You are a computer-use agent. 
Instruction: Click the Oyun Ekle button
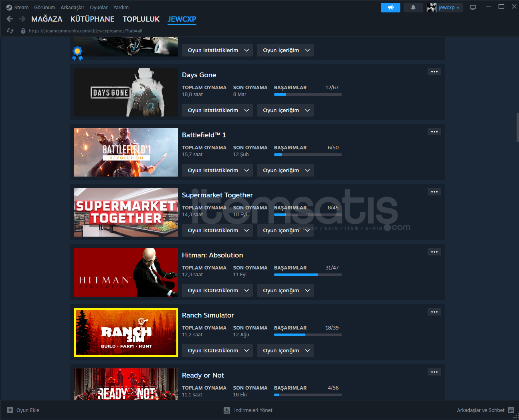23,410
